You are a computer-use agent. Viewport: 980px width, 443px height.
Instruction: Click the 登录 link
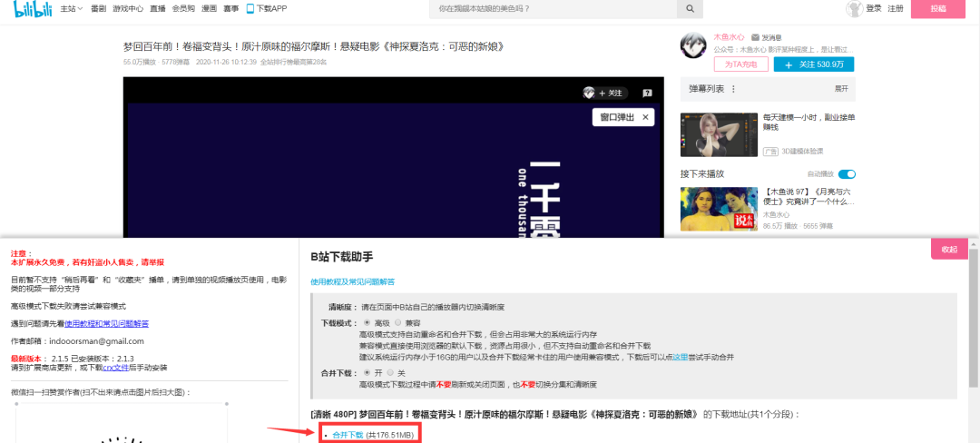(x=874, y=9)
